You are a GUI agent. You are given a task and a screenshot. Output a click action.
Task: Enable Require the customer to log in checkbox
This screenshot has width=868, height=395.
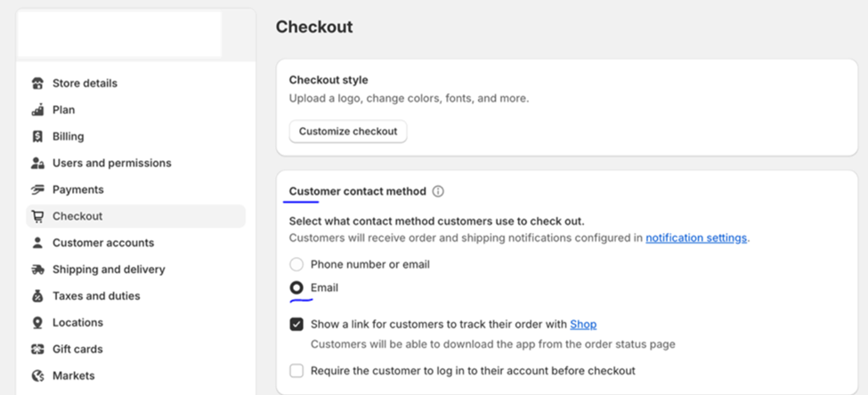[x=296, y=371]
